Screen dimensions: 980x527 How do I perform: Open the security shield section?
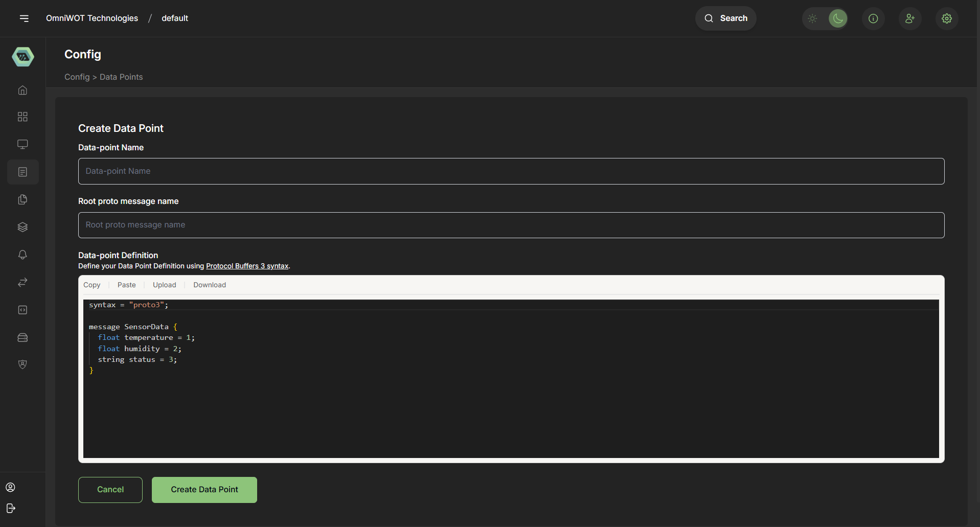(22, 364)
